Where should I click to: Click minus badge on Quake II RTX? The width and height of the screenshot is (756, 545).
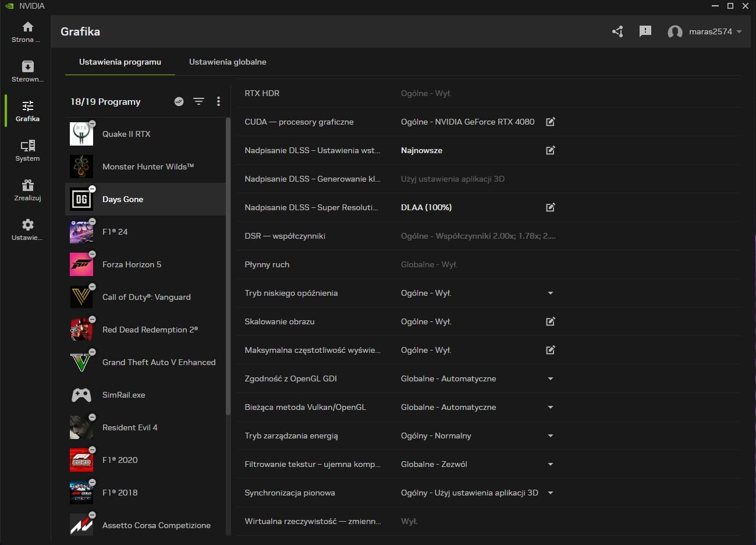(x=92, y=124)
